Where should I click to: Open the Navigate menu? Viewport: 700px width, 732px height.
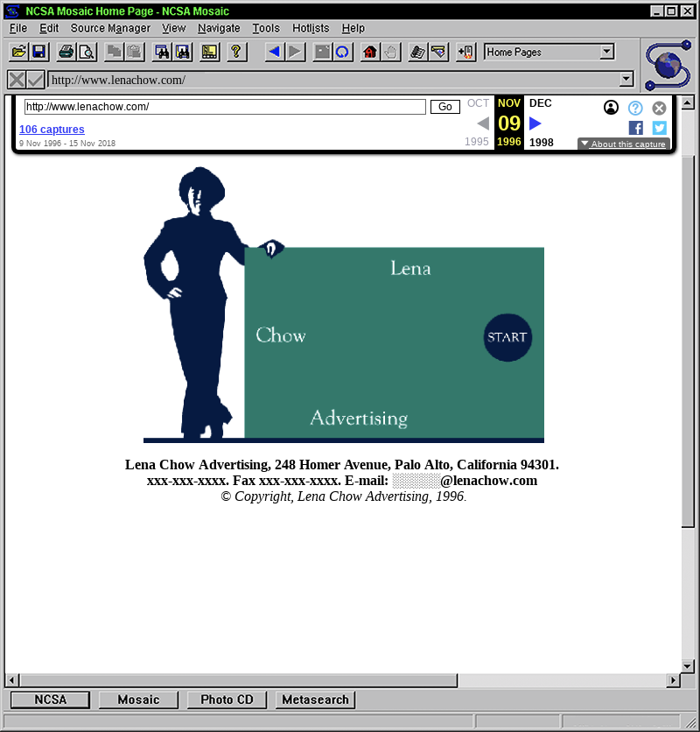click(219, 28)
